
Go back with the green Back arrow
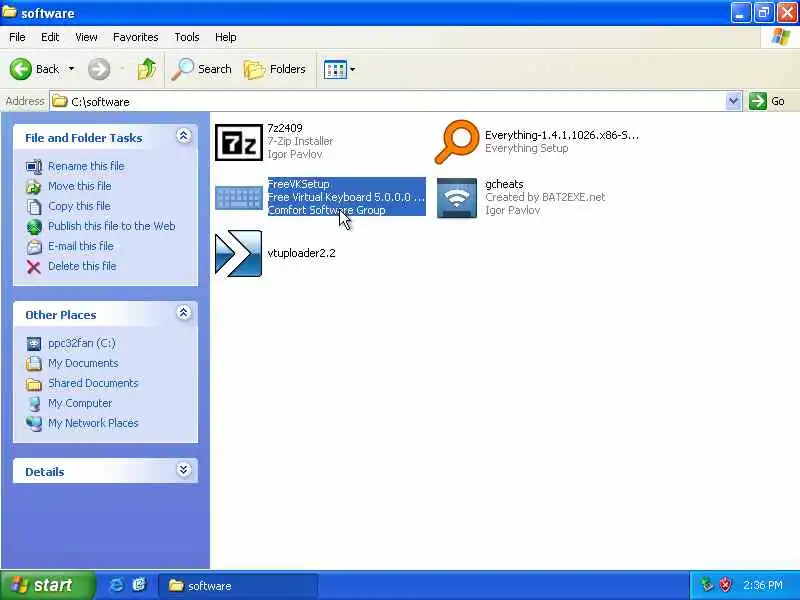[x=20, y=69]
